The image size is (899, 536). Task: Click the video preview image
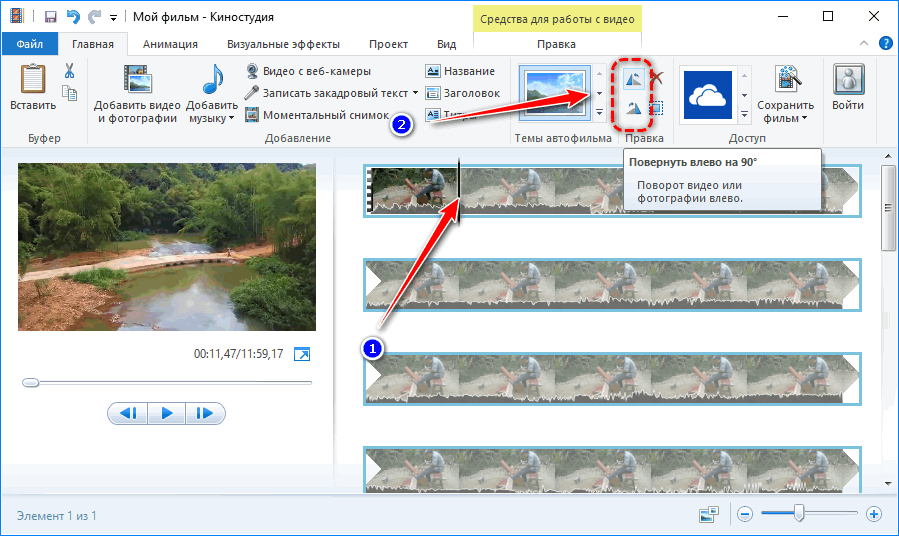167,247
